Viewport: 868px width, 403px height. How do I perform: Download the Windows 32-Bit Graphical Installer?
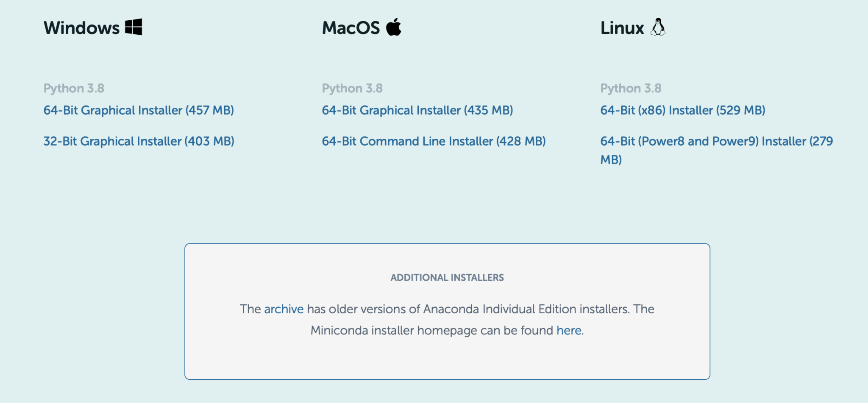[139, 141]
